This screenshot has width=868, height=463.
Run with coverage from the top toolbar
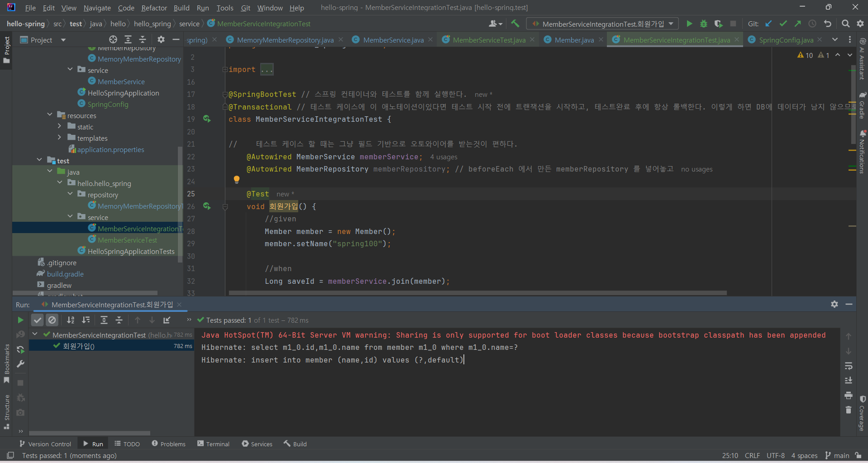(718, 24)
